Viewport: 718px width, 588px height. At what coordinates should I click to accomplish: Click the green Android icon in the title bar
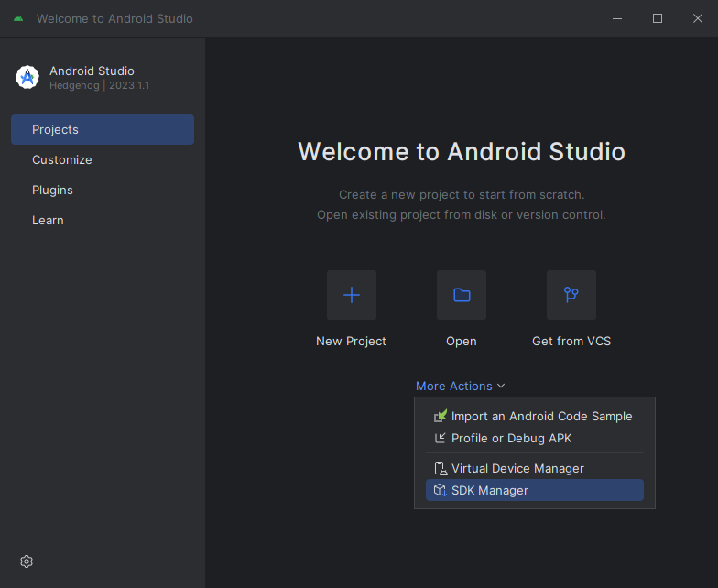[18, 18]
